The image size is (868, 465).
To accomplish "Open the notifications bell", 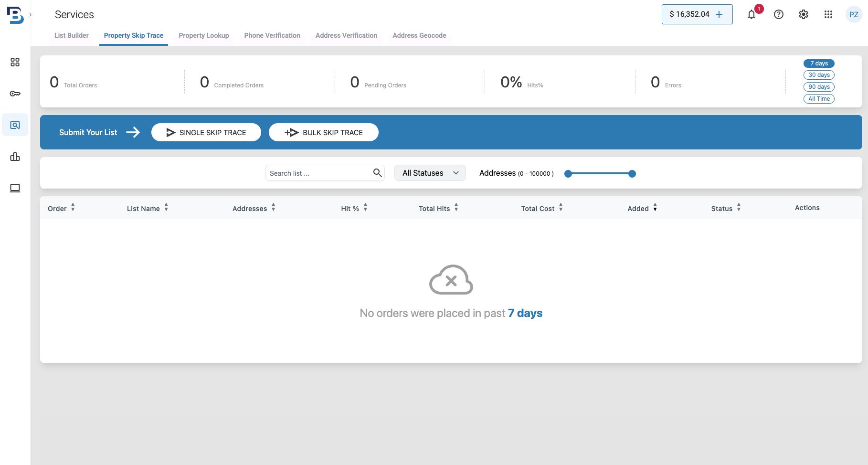I will coord(752,15).
